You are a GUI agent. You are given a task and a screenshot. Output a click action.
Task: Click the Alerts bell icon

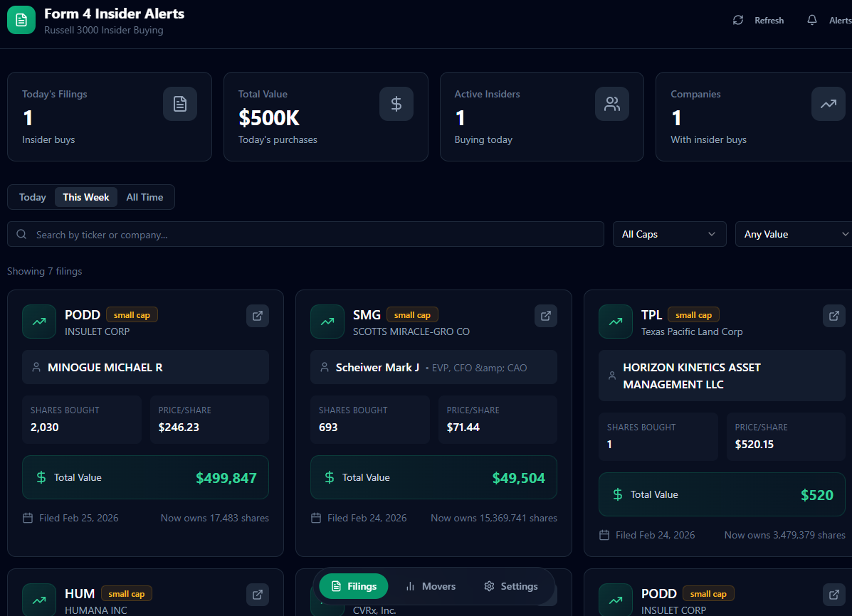[812, 20]
